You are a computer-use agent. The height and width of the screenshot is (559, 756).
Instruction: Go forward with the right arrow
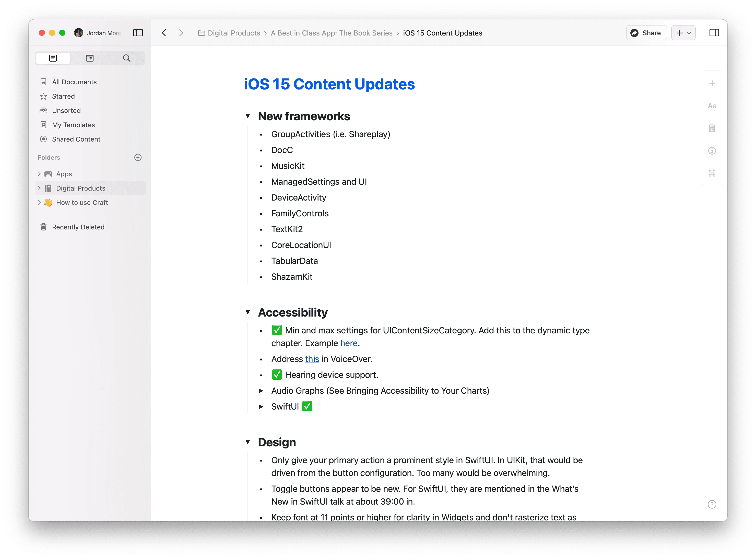tap(181, 33)
